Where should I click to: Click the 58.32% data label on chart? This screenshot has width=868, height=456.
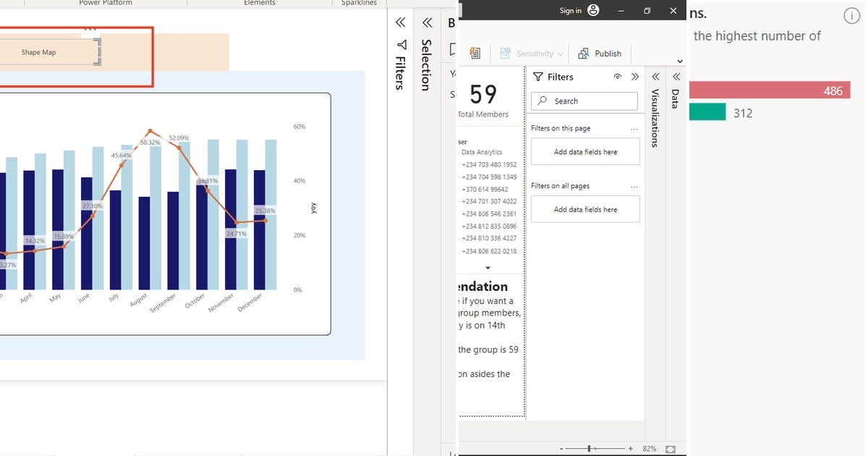(150, 143)
